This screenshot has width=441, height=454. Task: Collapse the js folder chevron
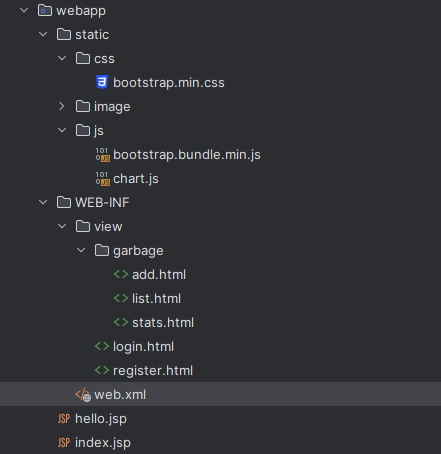pos(62,130)
